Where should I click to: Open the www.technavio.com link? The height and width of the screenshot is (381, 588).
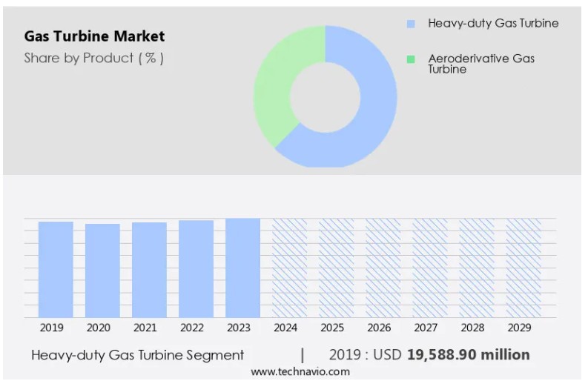point(294,371)
